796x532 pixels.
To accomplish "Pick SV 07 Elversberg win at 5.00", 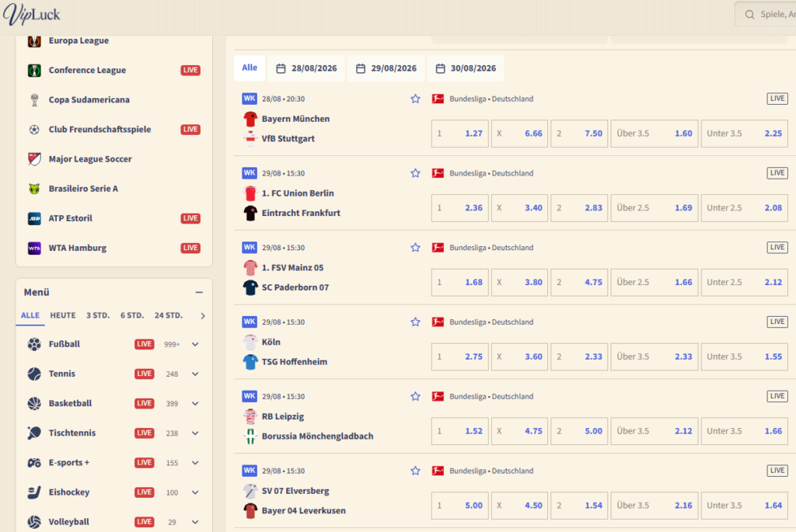I will 460,506.
